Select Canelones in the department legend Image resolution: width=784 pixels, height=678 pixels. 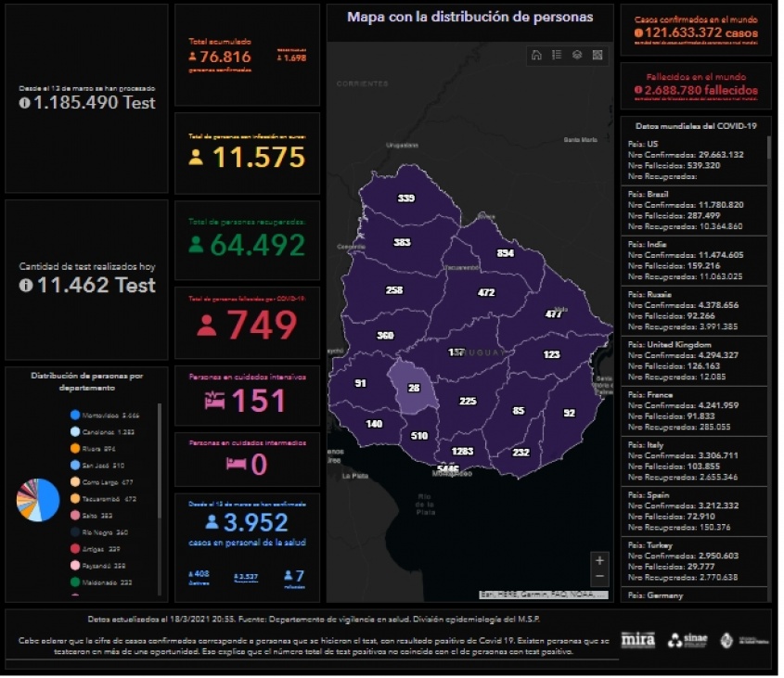click(102, 432)
